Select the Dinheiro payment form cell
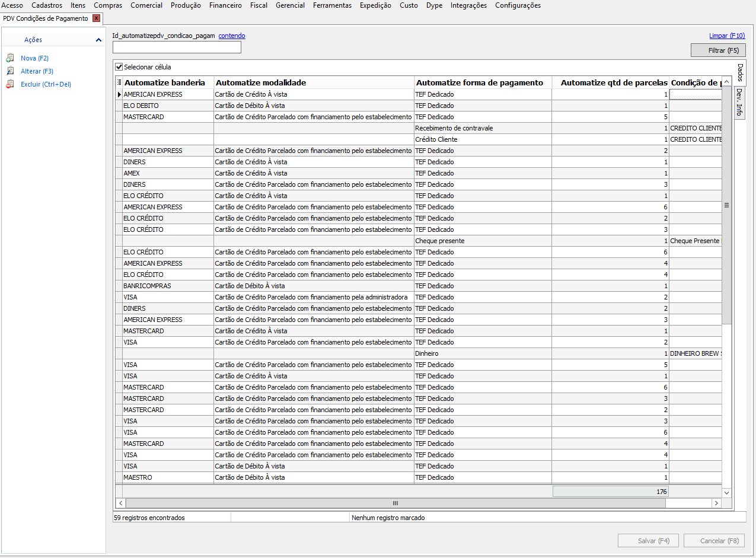 [x=483, y=353]
